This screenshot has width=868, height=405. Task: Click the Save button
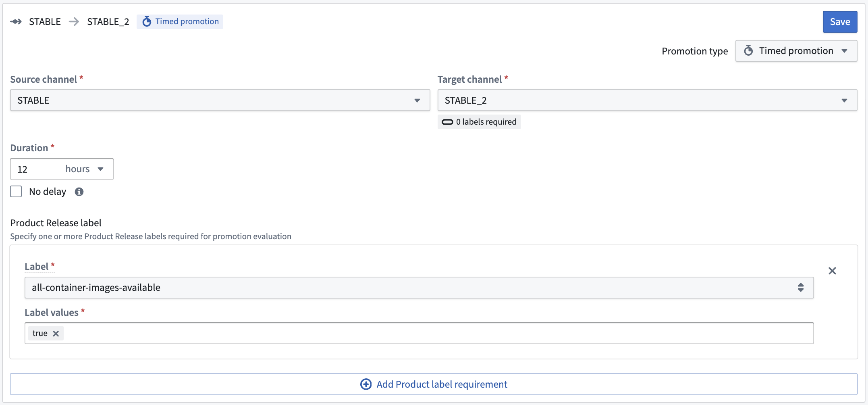(840, 22)
